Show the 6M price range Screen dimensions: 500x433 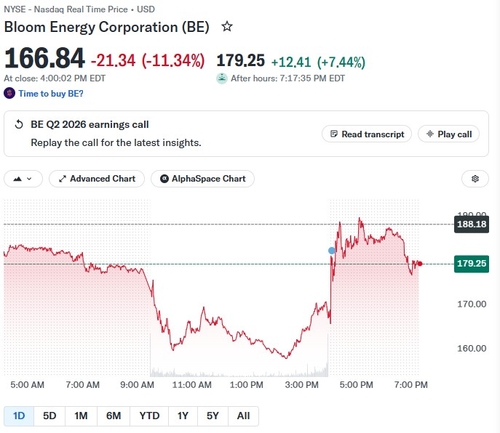pos(113,416)
